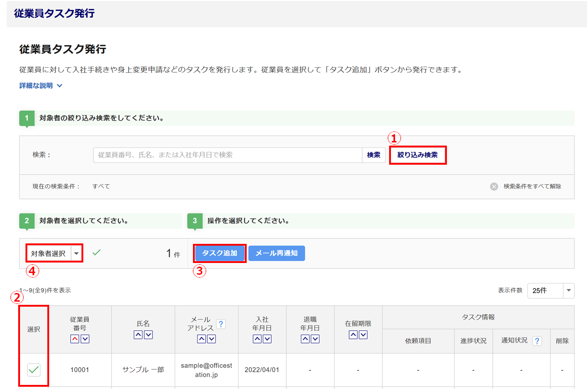The width and height of the screenshot is (588, 389).
Task: Sort employee number ascending with up arrow
Action: click(76, 339)
